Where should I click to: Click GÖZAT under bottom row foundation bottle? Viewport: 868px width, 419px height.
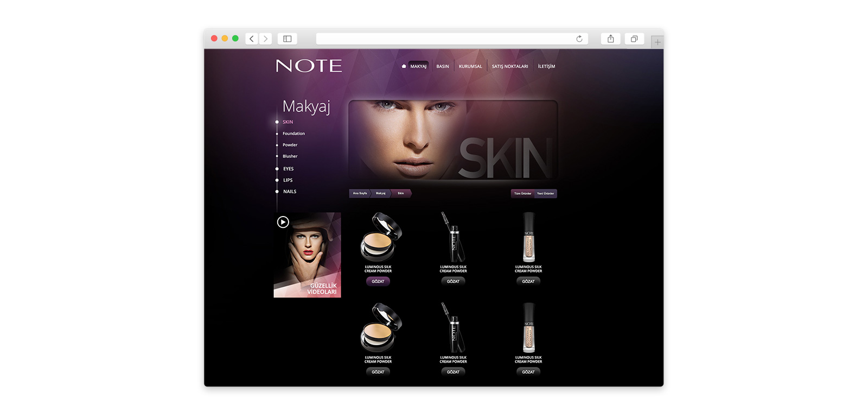coord(528,372)
